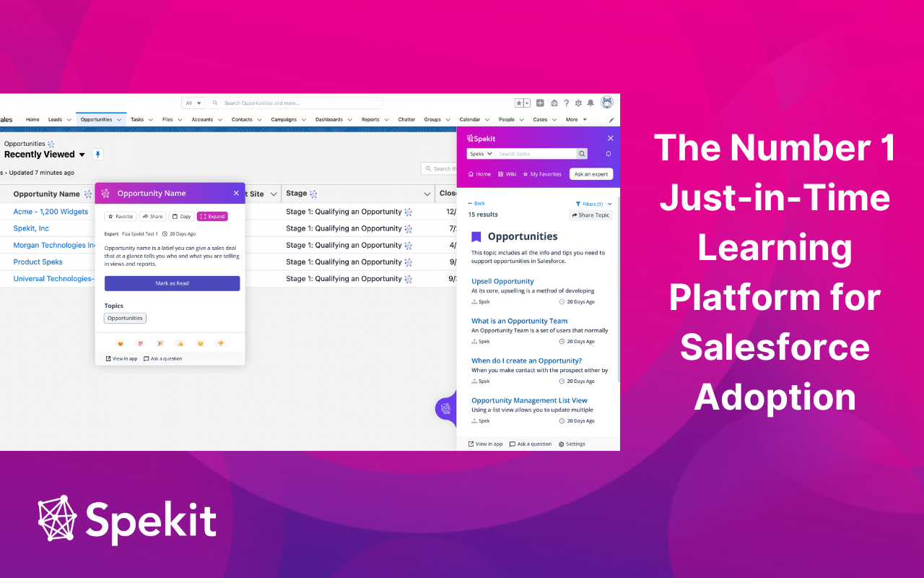
Task: Open the global actions plus icon
Action: (540, 103)
